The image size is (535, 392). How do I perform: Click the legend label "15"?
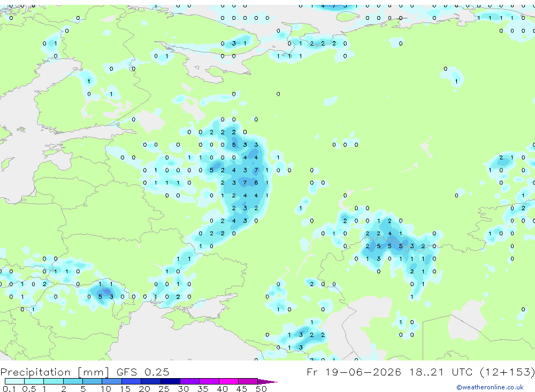(x=125, y=389)
